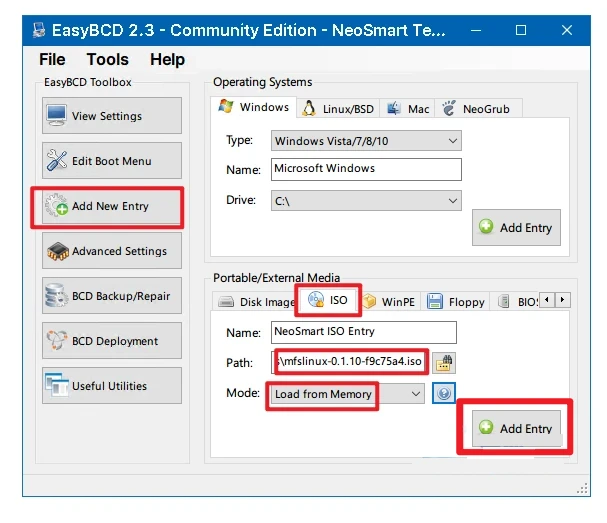Click the Linux penguin tab icon
Image resolution: width=607 pixels, height=523 pixels.
point(309,108)
